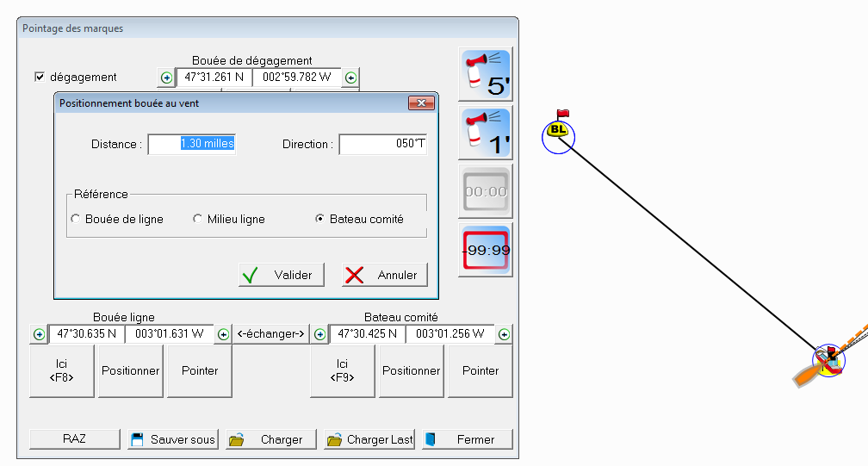Click the Distance input field
This screenshot has height=466, width=868.
pyautogui.click(x=191, y=145)
